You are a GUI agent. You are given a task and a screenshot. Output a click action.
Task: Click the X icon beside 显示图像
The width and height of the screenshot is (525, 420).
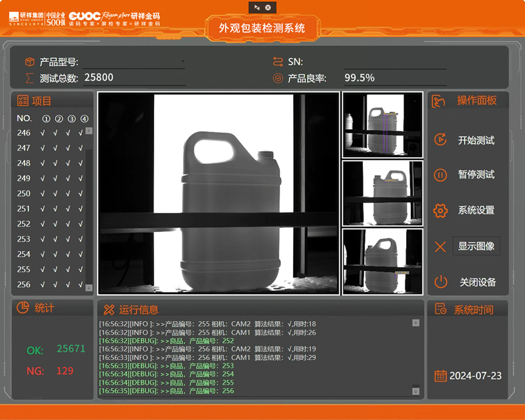pos(441,246)
